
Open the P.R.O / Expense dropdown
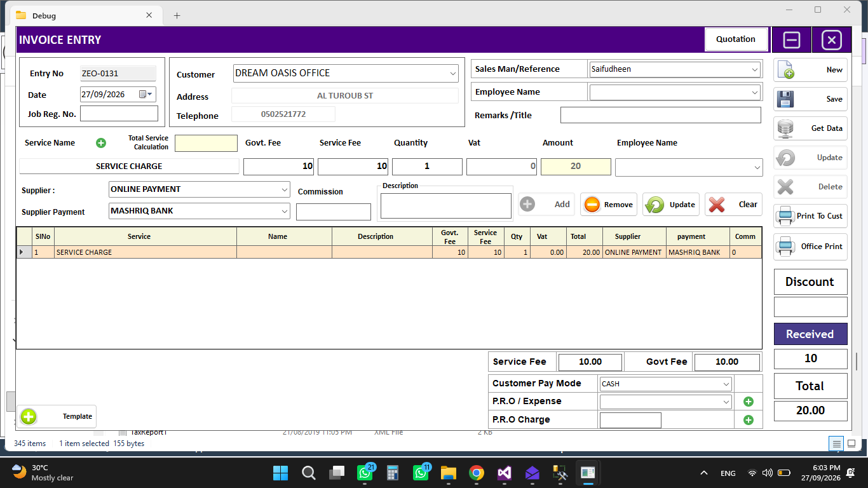point(726,402)
